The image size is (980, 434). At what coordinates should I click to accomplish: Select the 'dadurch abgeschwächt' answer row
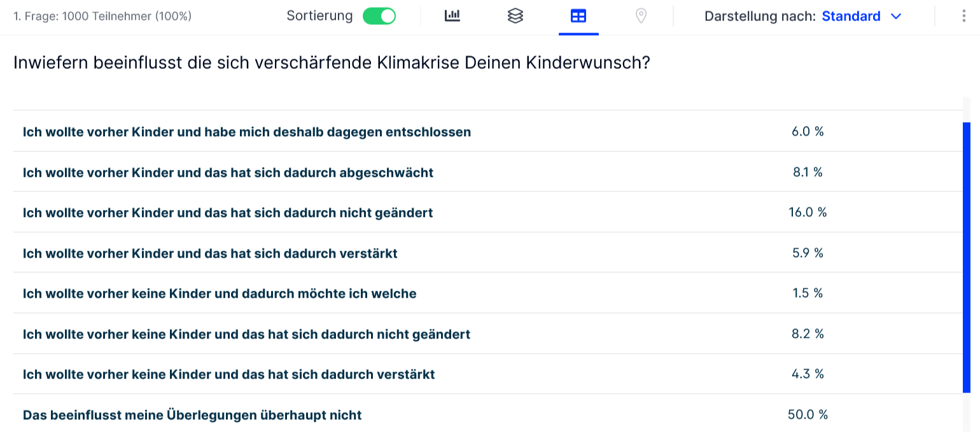[228, 172]
